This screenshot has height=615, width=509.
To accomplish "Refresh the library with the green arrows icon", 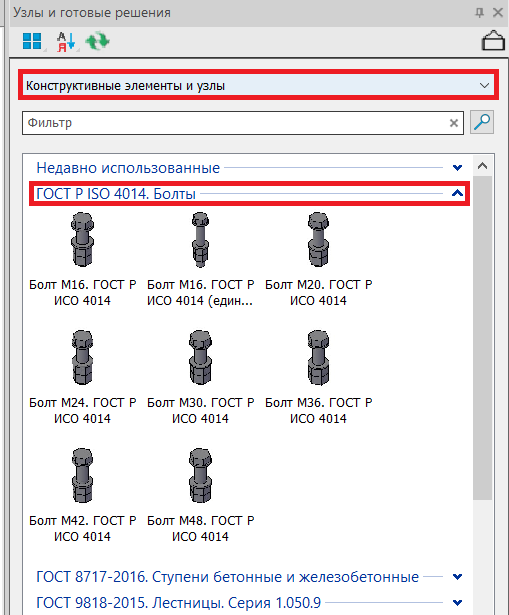I will tap(97, 42).
